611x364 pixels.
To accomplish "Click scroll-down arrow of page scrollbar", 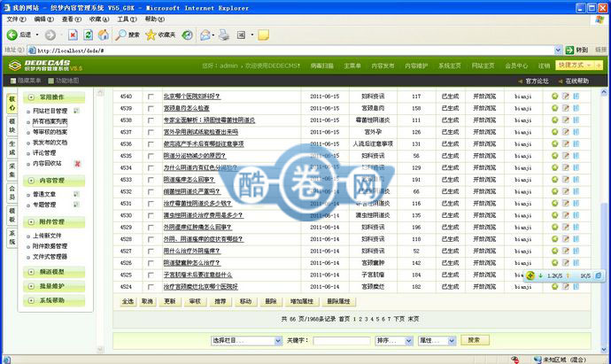I will [604, 350].
